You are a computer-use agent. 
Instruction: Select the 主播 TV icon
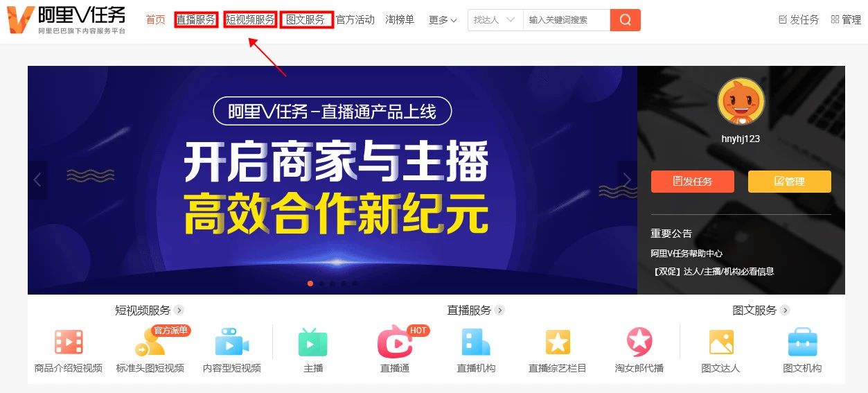click(312, 342)
